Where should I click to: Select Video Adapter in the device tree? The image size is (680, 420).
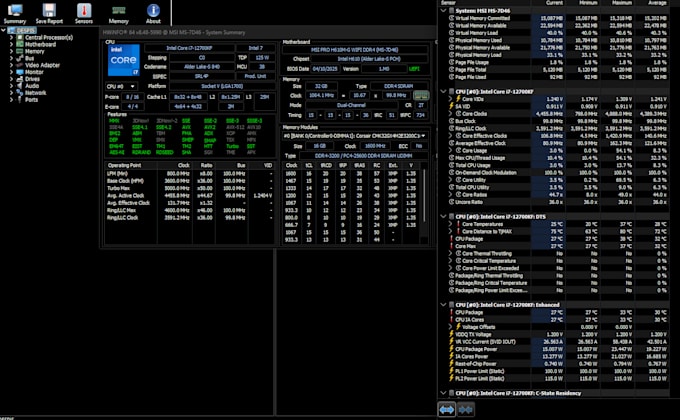42,65
